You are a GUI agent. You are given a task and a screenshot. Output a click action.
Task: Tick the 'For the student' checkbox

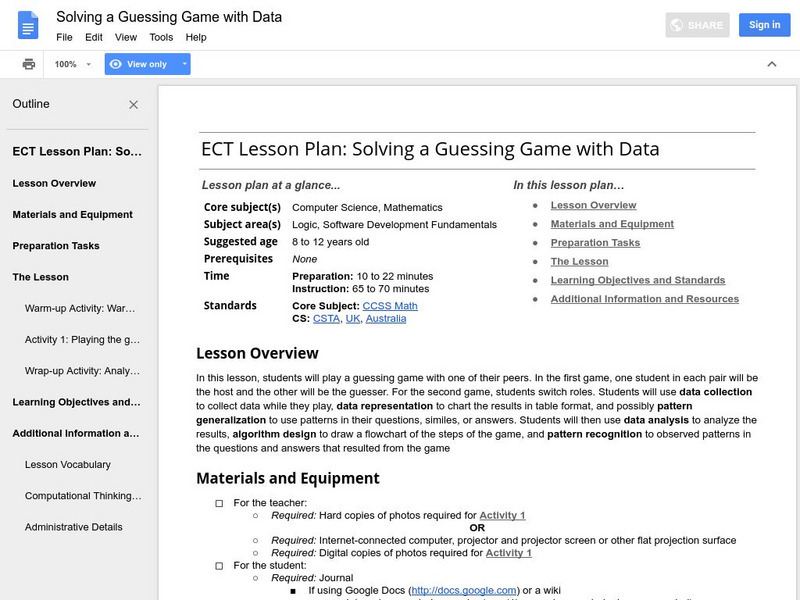pyautogui.click(x=219, y=565)
